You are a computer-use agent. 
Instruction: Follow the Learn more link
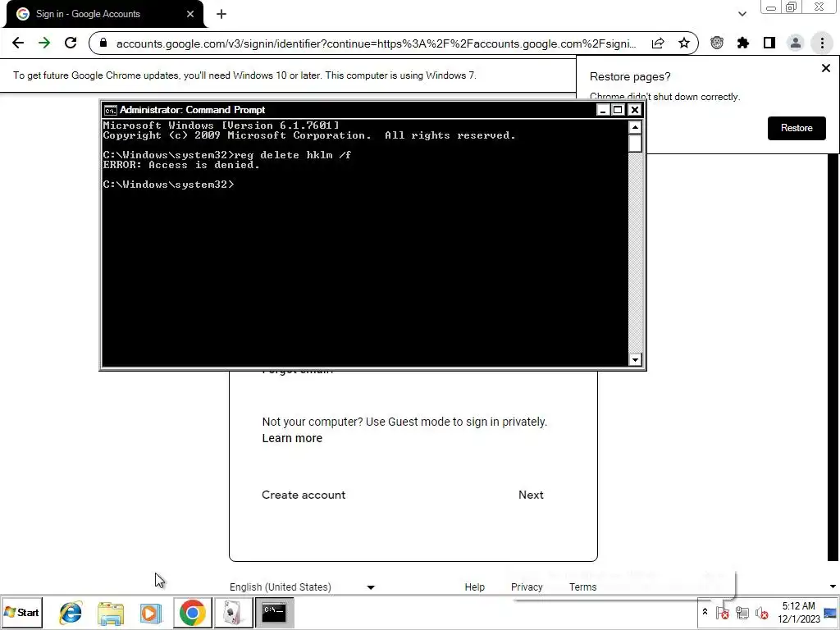292,438
